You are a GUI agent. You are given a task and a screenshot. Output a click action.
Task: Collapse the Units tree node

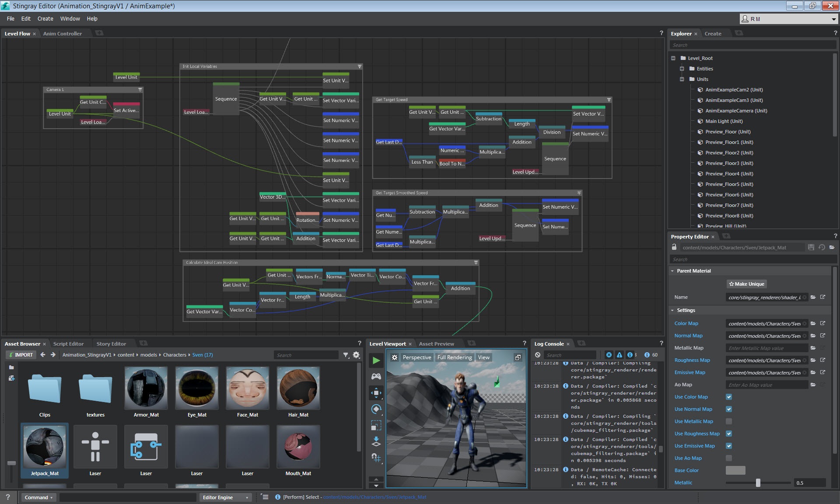(x=682, y=79)
